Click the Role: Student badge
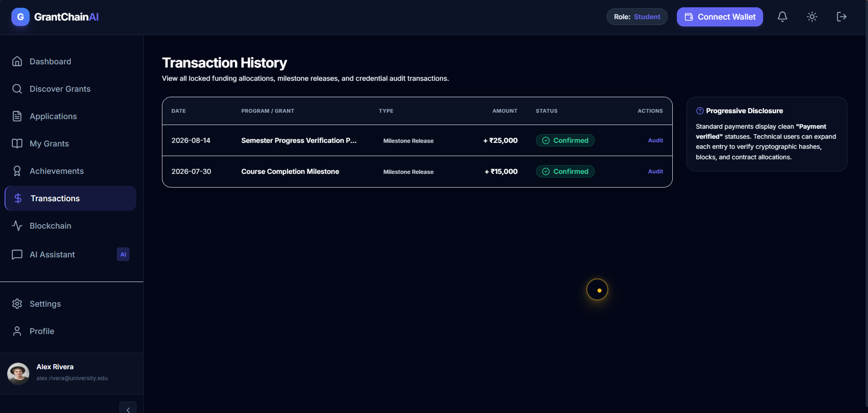 (x=637, y=17)
